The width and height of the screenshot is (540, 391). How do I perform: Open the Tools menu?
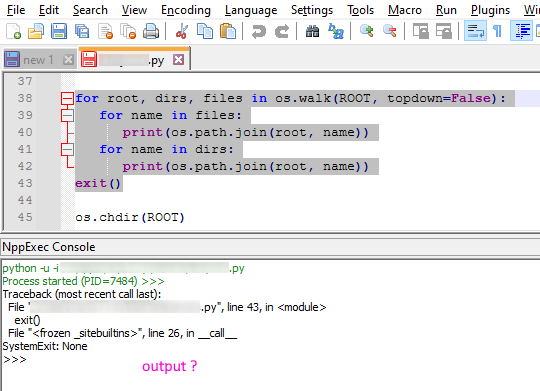pyautogui.click(x=361, y=10)
